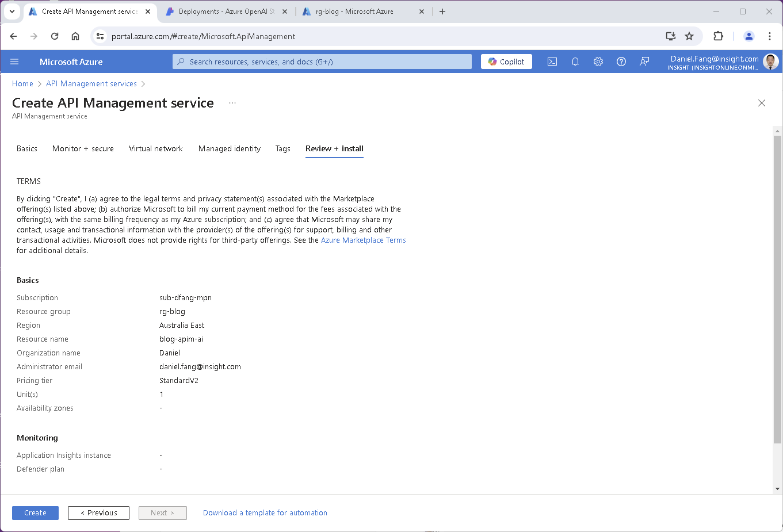
Task: Click the scrollbar down arrow
Action: [778, 489]
